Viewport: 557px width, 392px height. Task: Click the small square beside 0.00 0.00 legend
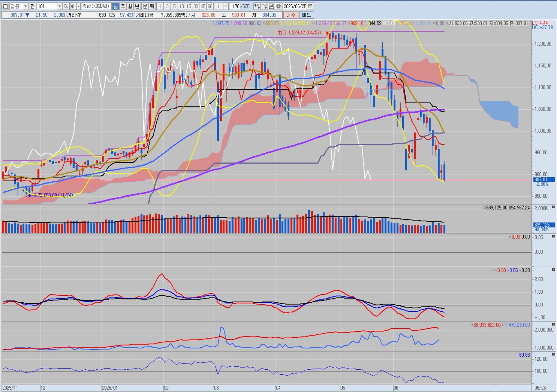click(x=510, y=237)
